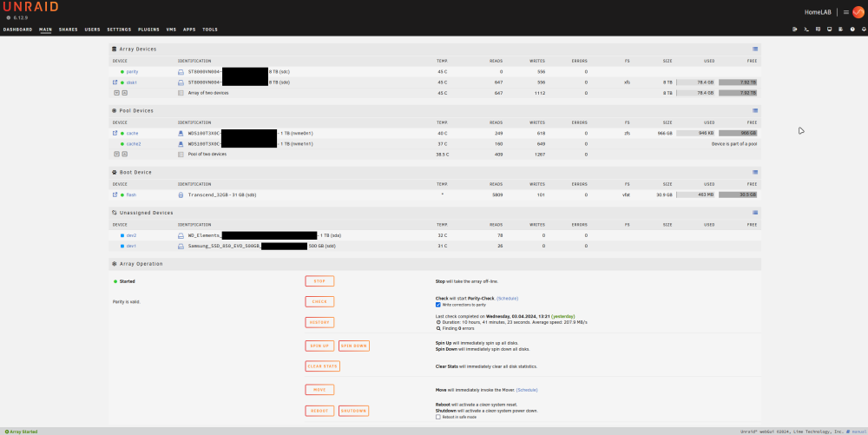The image size is (868, 435).
Task: Open the Settings tab
Action: coord(119,30)
